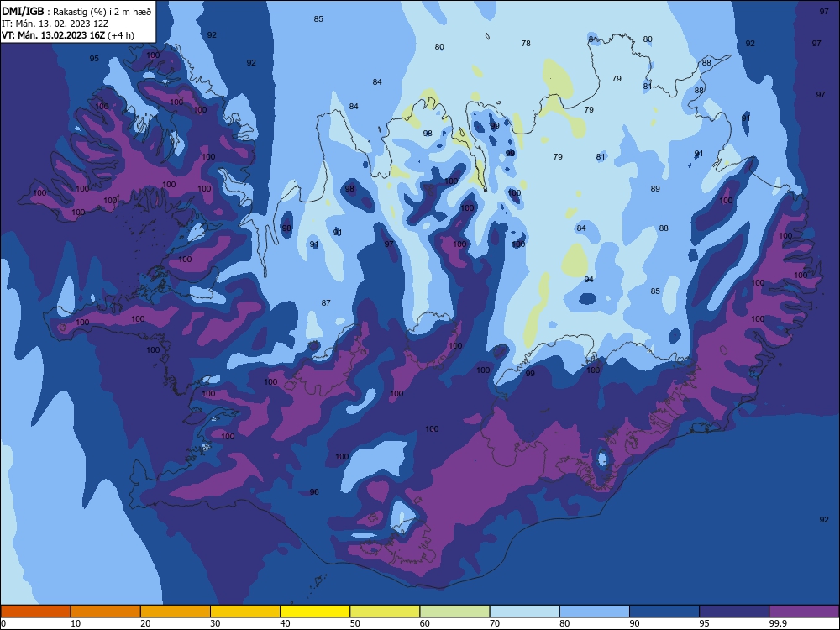
Task: Select the yellow-green 50–60 legend band
Action: [385, 612]
